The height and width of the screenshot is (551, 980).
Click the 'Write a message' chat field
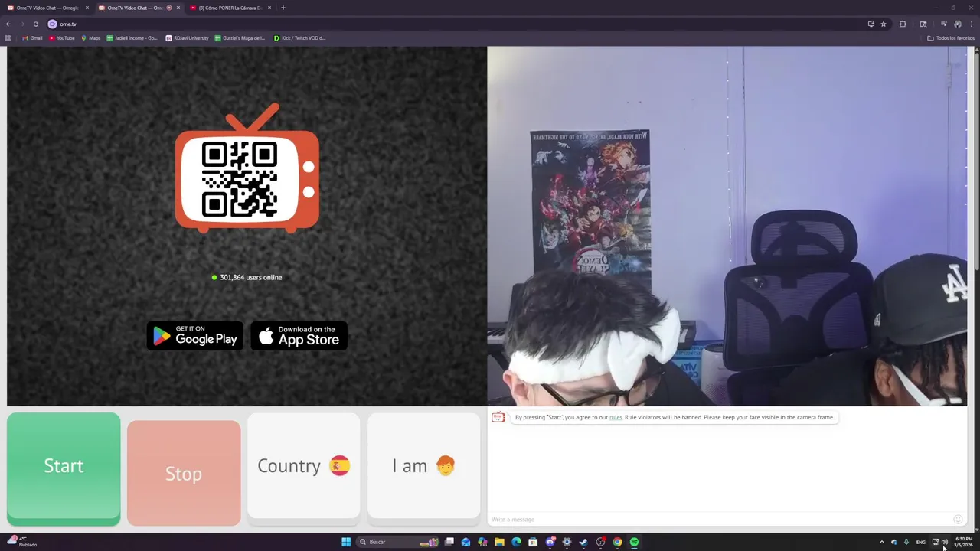tap(720, 520)
